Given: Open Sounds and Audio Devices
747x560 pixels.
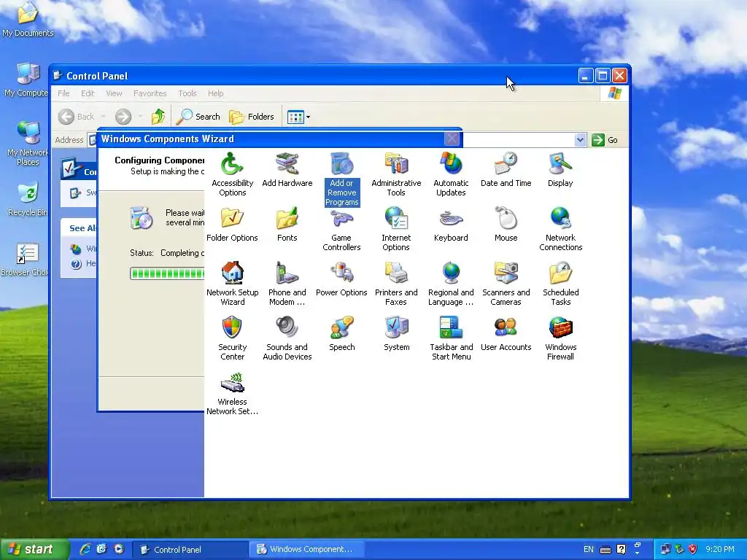Looking at the screenshot, I should 287,338.
